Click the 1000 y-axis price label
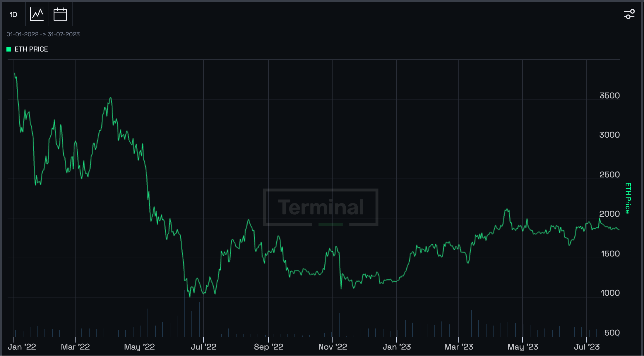Viewport: 644px width, 356px height. coord(610,293)
